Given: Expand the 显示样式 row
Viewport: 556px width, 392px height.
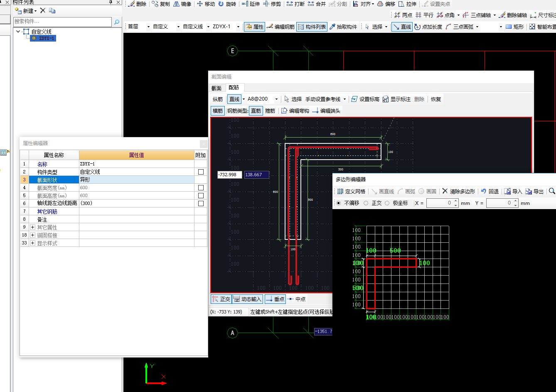Looking at the screenshot, I should (33, 243).
